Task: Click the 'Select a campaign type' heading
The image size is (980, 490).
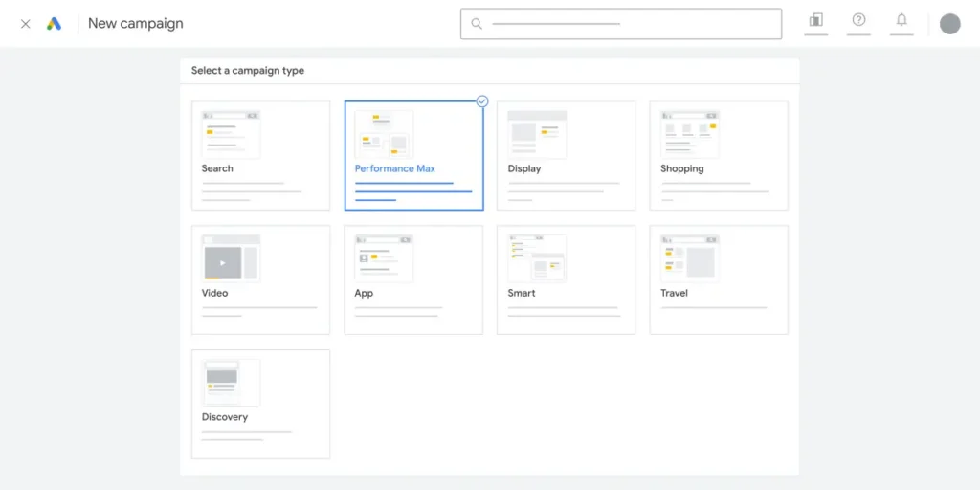Action: tap(248, 71)
